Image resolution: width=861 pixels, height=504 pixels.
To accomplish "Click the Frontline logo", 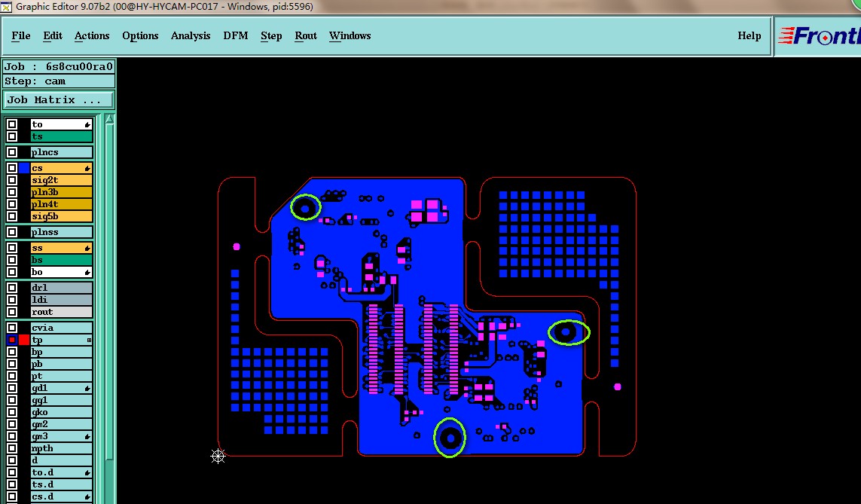I will pos(820,36).
